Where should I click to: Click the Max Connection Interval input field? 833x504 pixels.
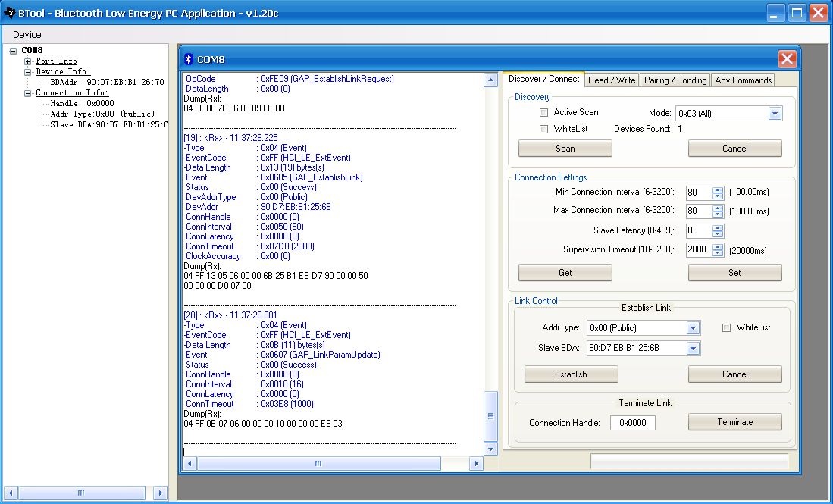(x=699, y=211)
